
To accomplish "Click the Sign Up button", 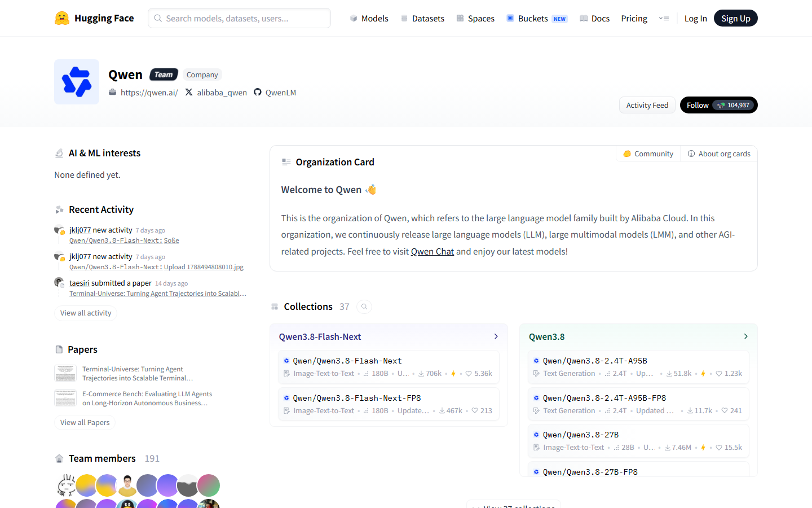I will (x=736, y=18).
